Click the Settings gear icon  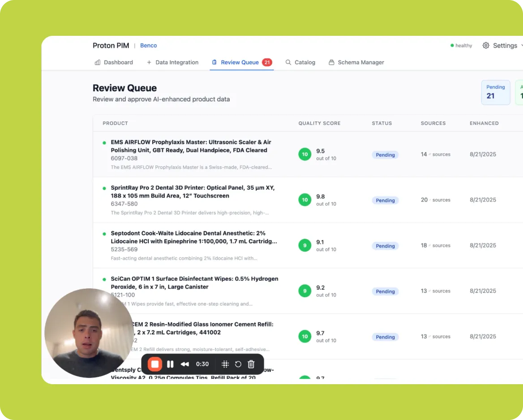(x=486, y=45)
